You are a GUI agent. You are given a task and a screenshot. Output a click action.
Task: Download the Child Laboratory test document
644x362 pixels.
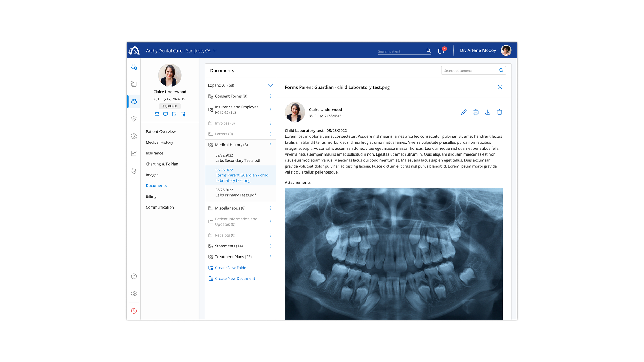[x=487, y=112]
